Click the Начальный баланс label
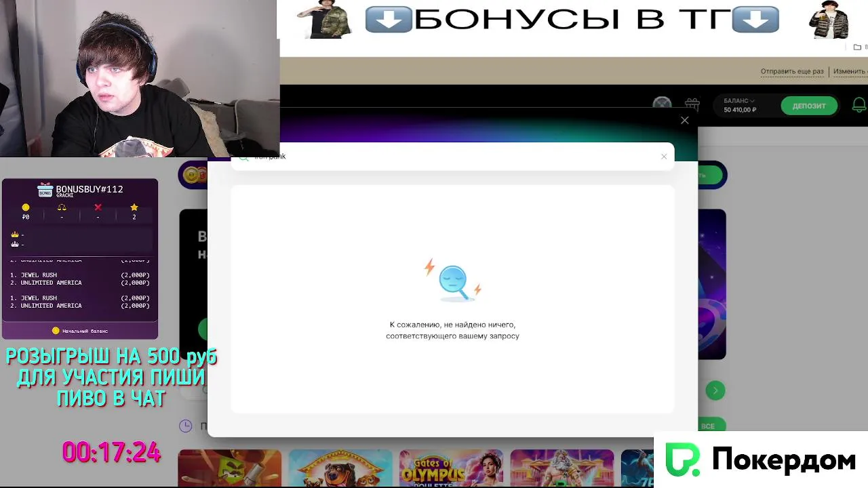Image resolution: width=868 pixels, height=488 pixels. point(85,331)
